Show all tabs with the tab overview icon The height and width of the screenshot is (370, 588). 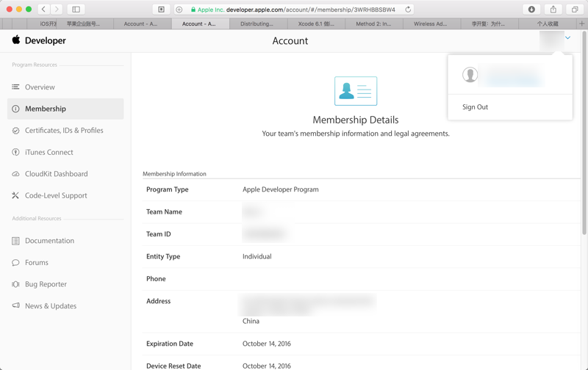575,10
